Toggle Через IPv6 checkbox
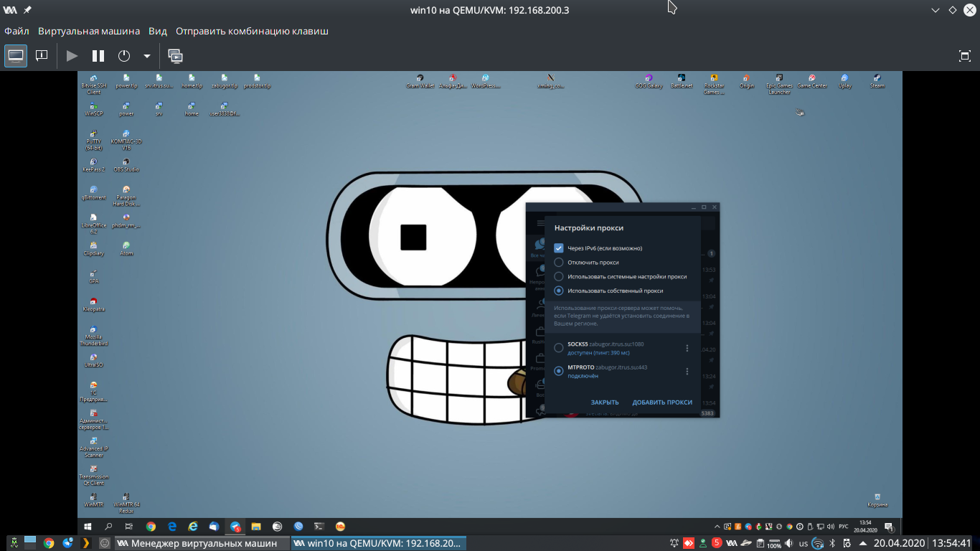Screen dimensions: 980x551 point(559,248)
